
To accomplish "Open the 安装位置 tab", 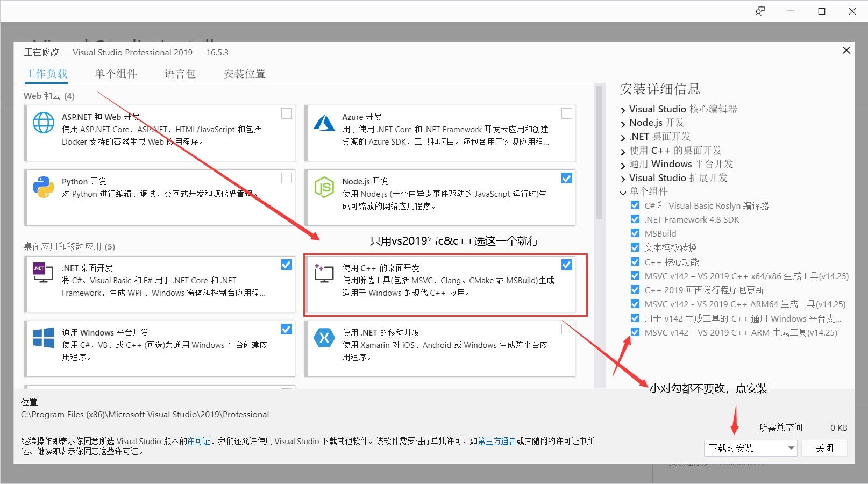I will point(245,74).
